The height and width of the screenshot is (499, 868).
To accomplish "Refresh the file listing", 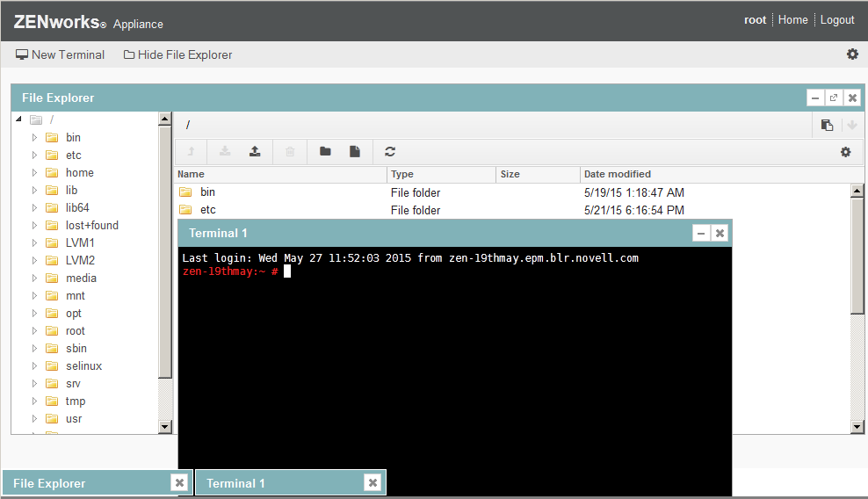I will pos(390,151).
